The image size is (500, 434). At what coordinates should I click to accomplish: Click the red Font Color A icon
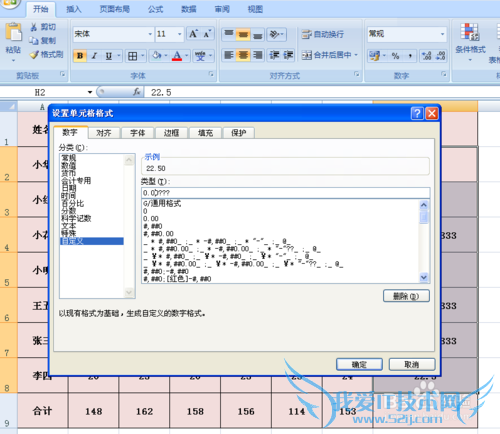[x=177, y=56]
